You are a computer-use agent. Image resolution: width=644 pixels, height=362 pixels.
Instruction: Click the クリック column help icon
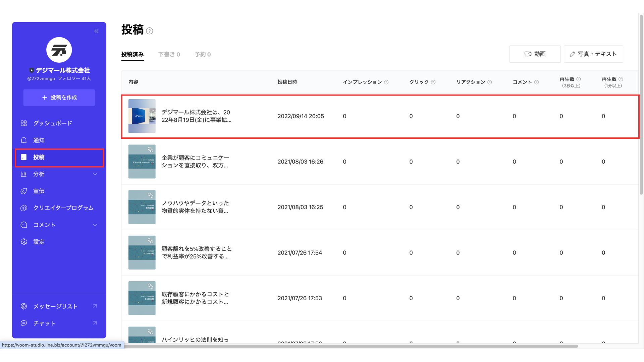(433, 82)
